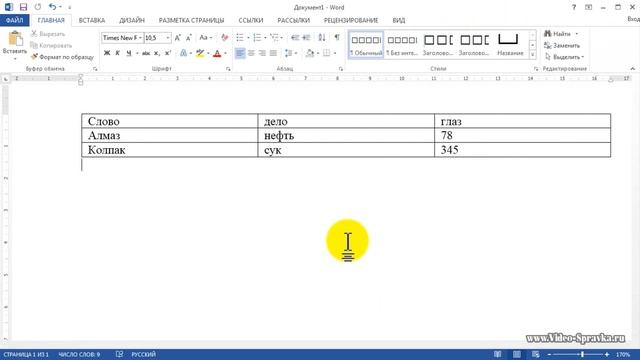Viewport: 640px width, 360px height.
Task: Open the font color dropdown arrow
Action: [x=225, y=53]
